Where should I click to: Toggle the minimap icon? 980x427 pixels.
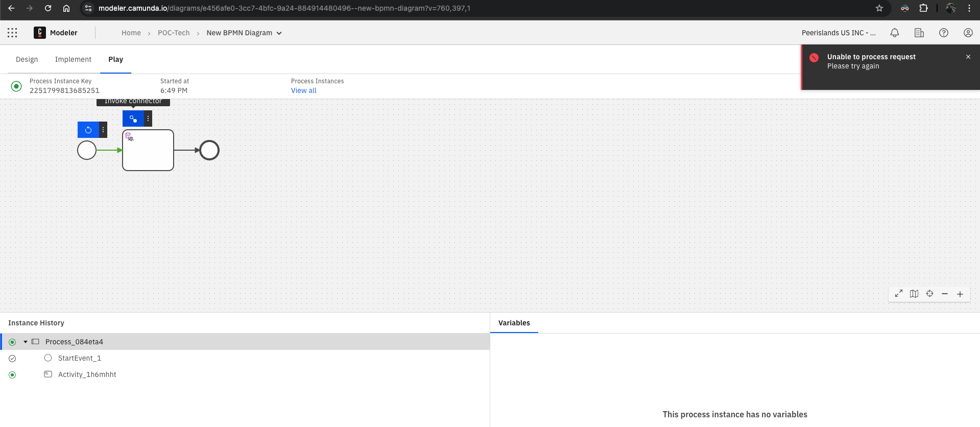click(914, 294)
